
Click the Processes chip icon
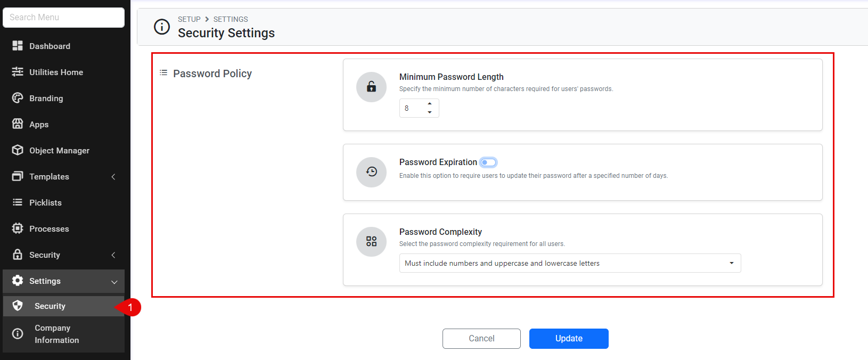click(18, 228)
